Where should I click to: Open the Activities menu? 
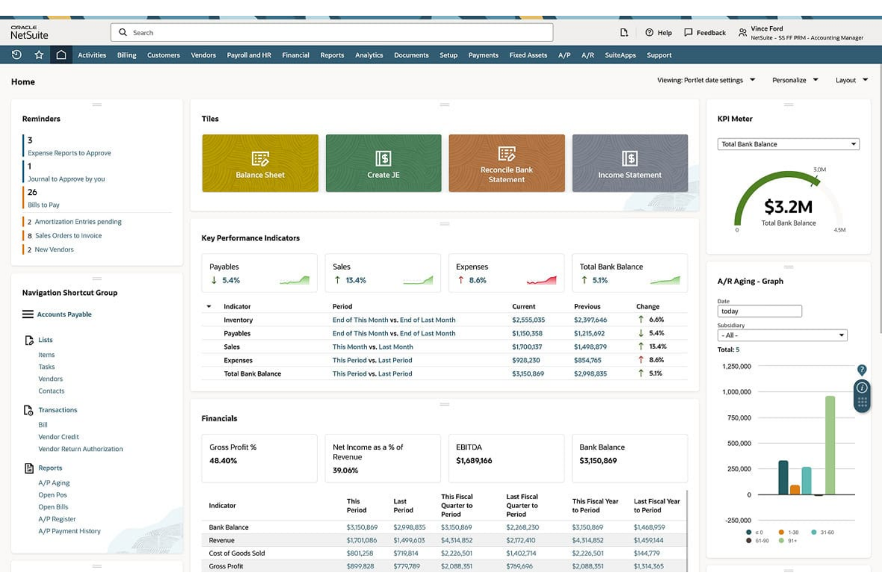coord(92,55)
